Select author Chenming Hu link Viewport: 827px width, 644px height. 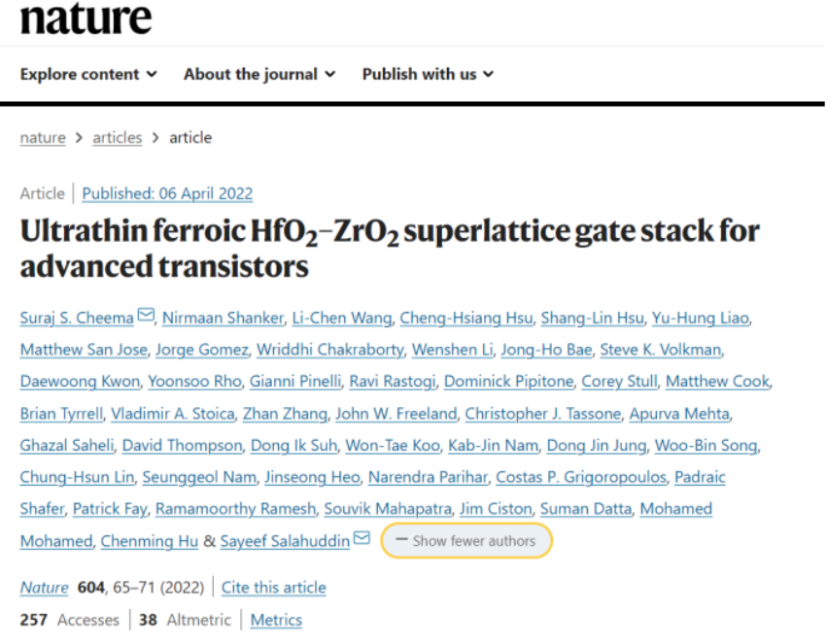[x=150, y=541]
